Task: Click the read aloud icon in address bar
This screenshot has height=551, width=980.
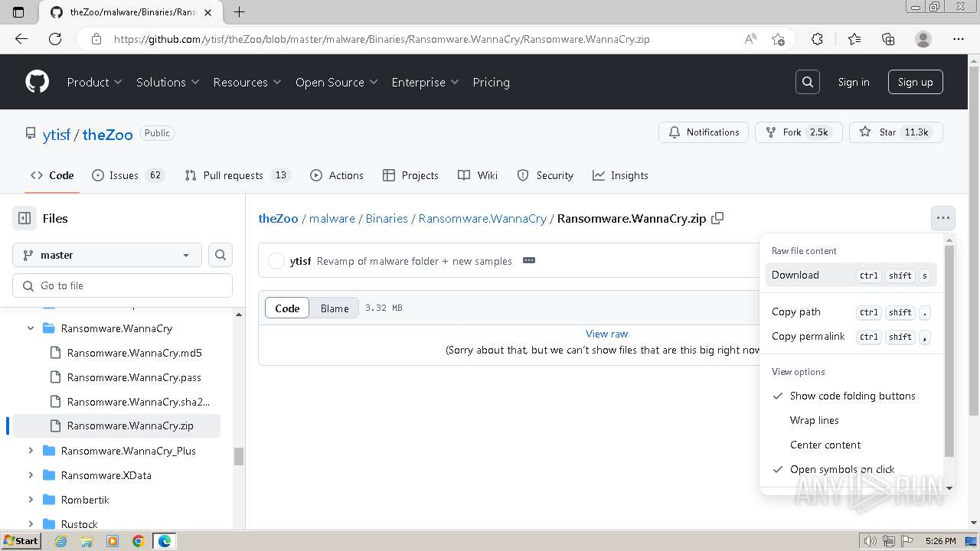Action: pos(750,39)
